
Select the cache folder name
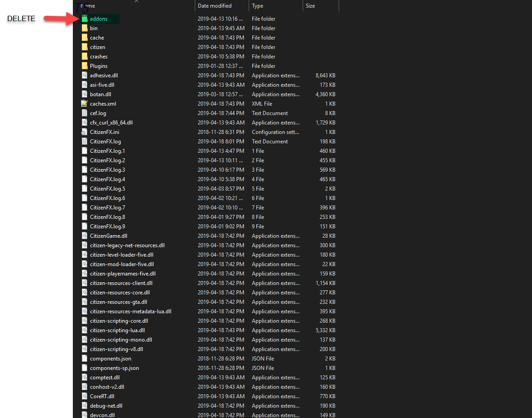(97, 38)
